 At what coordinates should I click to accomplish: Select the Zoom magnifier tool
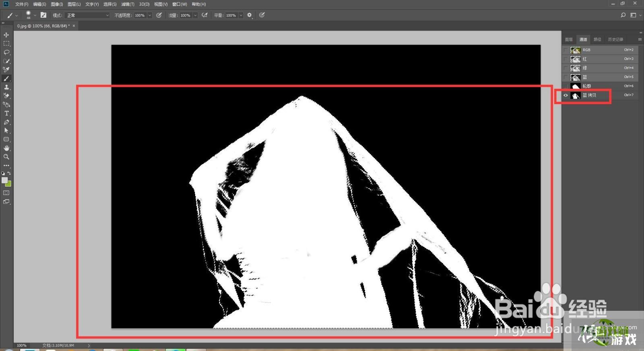(x=6, y=157)
